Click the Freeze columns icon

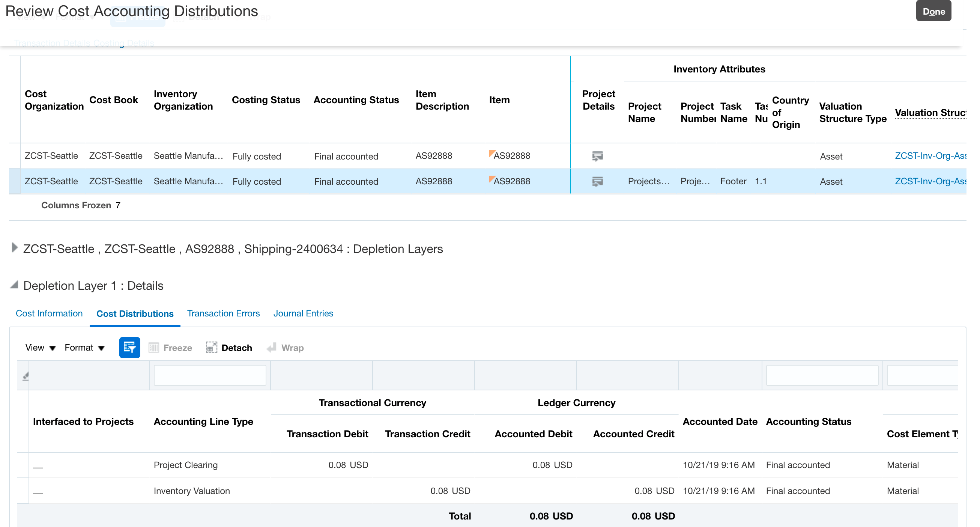coord(154,347)
